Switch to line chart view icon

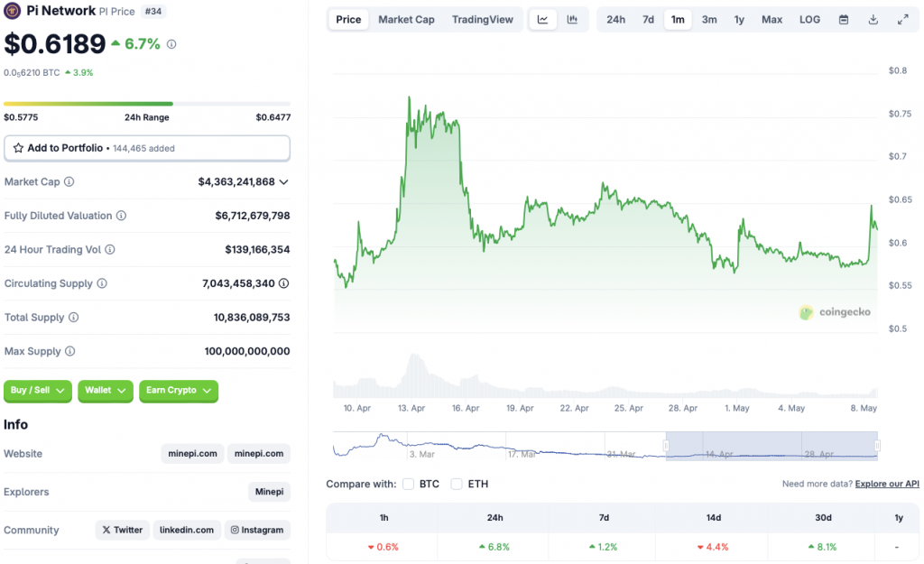point(542,20)
